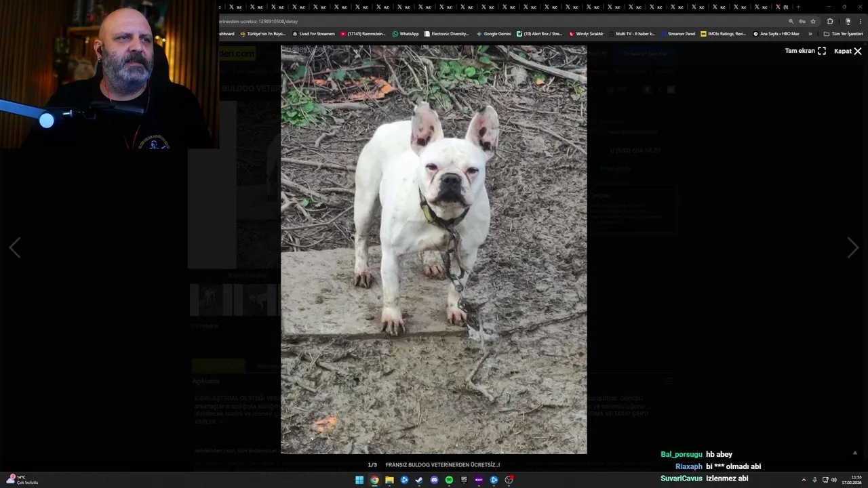Click chat username Bal_porsugu
Screen dimensions: 868x488
coord(682,455)
